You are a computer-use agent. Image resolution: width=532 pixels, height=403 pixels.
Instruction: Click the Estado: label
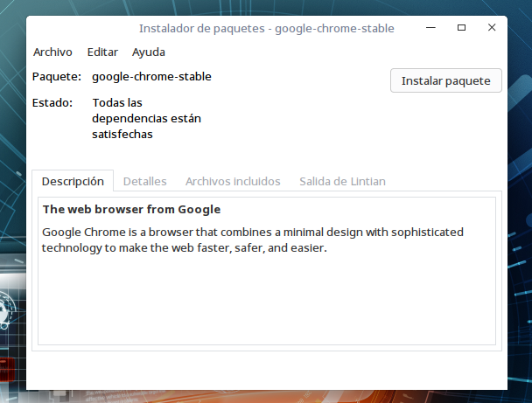[x=52, y=103]
